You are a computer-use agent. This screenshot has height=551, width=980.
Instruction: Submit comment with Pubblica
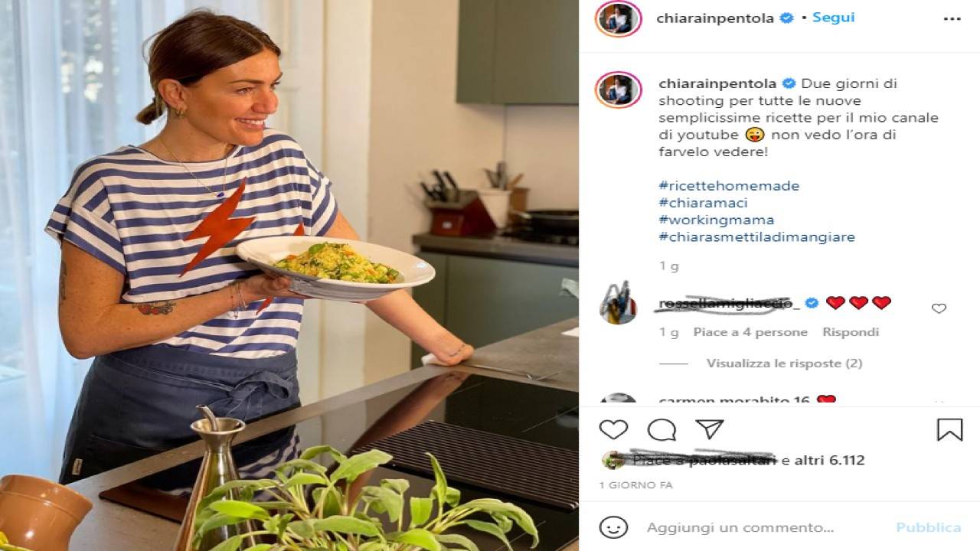929,527
